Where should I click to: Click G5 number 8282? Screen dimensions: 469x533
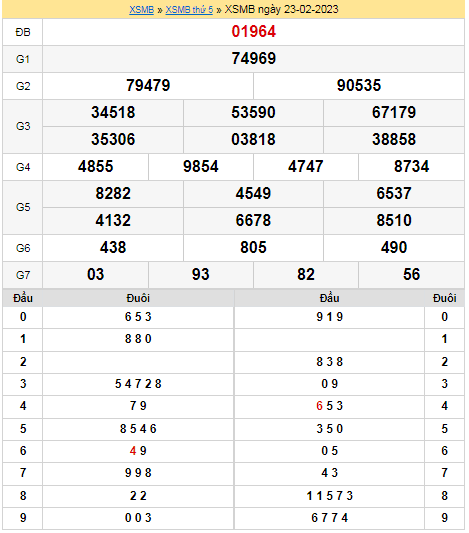click(113, 193)
